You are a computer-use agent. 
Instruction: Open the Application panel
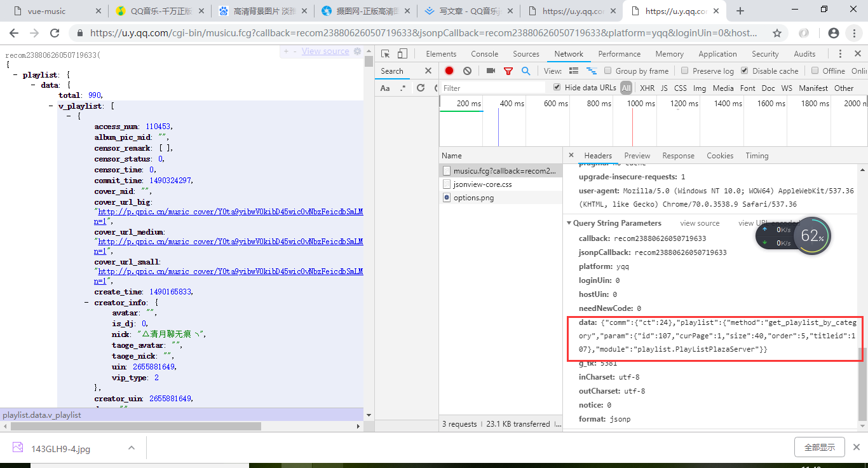click(x=717, y=54)
